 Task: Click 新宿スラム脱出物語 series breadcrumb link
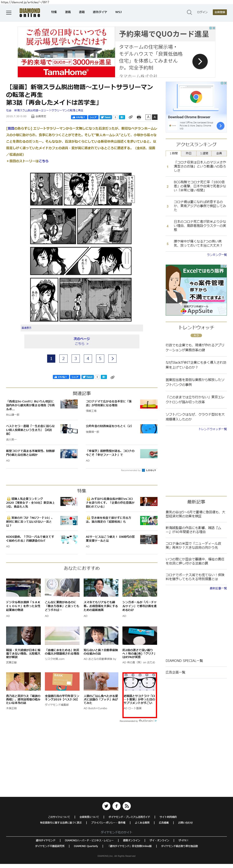[49, 110]
